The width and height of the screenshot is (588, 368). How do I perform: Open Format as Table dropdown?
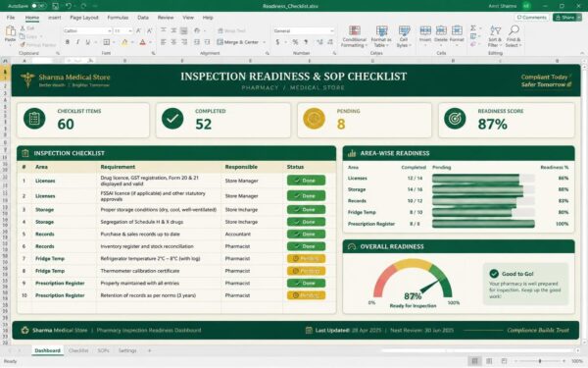pos(381,36)
